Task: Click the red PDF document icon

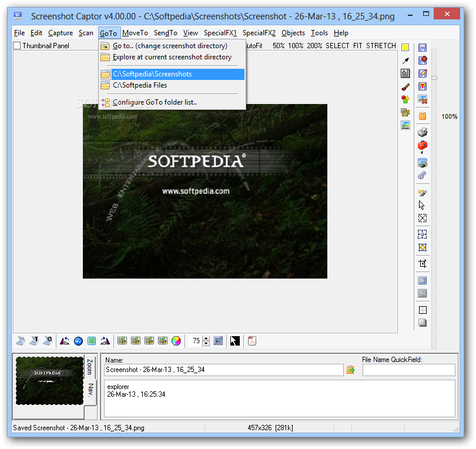Action: click(x=252, y=341)
